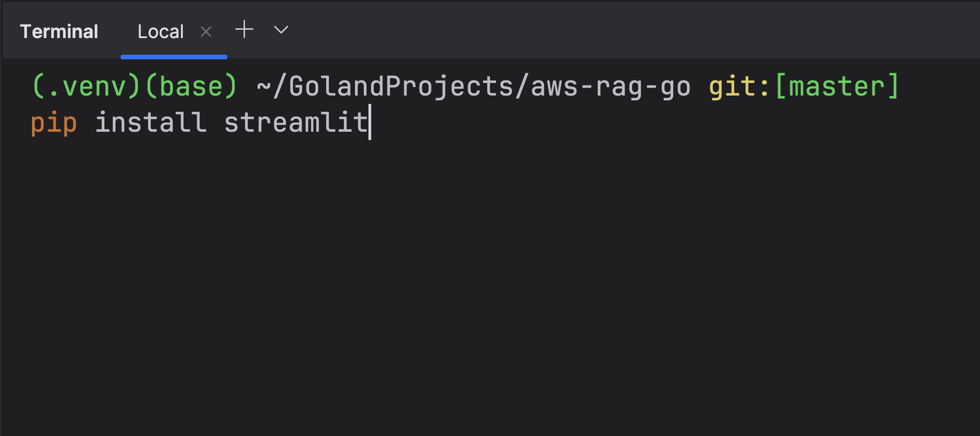
Task: Click the blue active tab indicator under Local
Action: coord(174,56)
